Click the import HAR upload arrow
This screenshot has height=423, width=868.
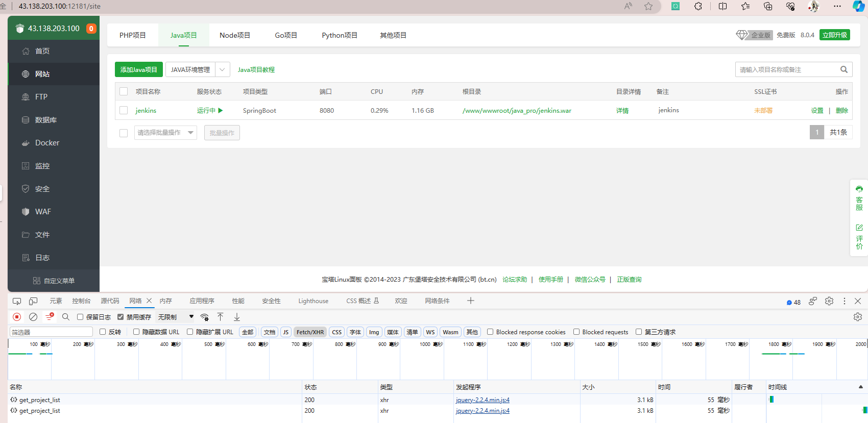click(x=221, y=317)
